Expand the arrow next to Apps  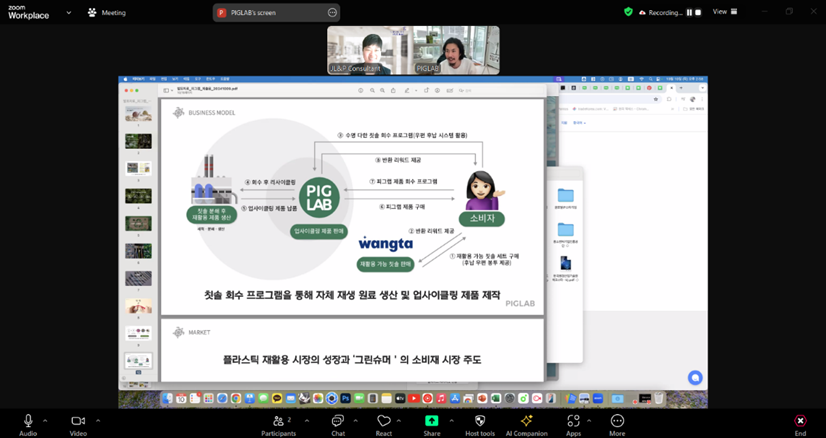589,421
